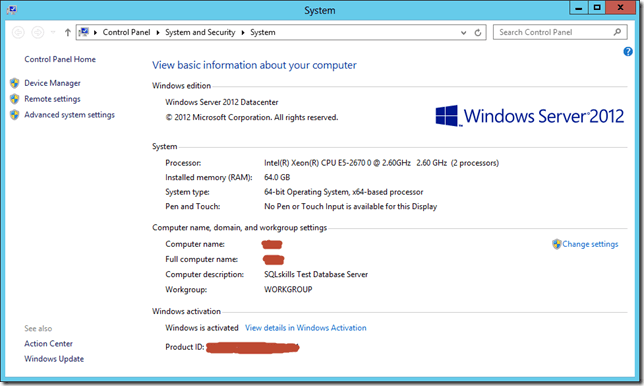Click the back navigation arrow
644x386 pixels.
point(18,32)
